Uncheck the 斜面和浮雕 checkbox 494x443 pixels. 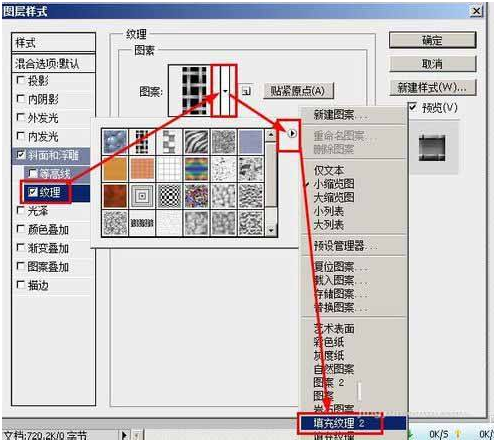click(21, 155)
